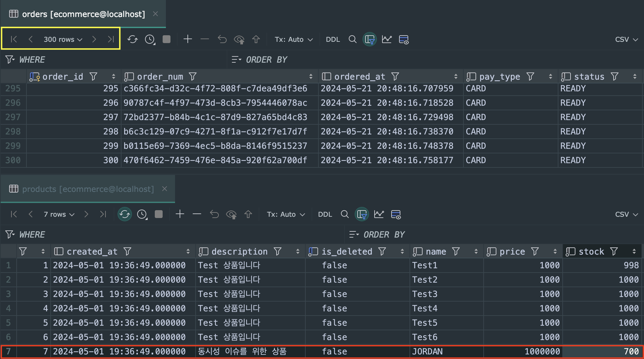Viewport: 644px width, 359px height.
Task: Click the DDL button in orders toolbar
Action: [333, 39]
